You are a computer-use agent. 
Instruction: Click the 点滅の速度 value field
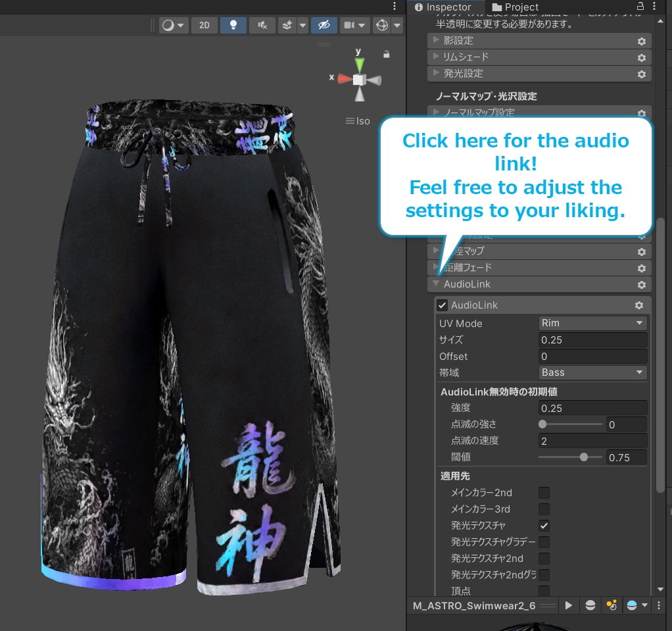tap(592, 441)
